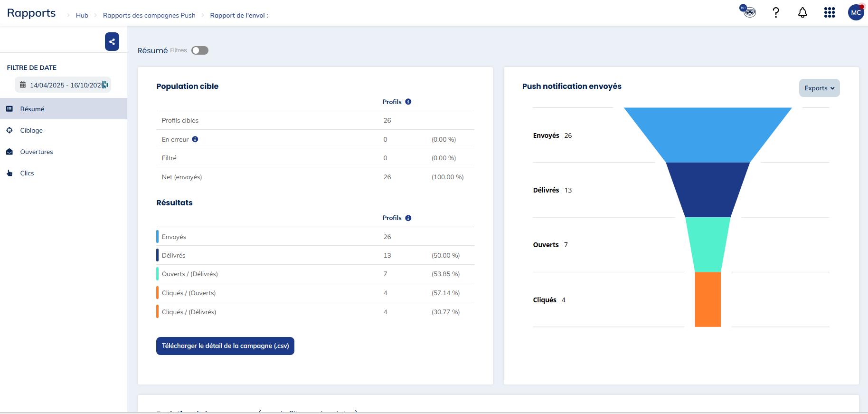Screen dimensions: 868x414
Task: Click info icon beside Profils in Population cible
Action: (x=408, y=102)
